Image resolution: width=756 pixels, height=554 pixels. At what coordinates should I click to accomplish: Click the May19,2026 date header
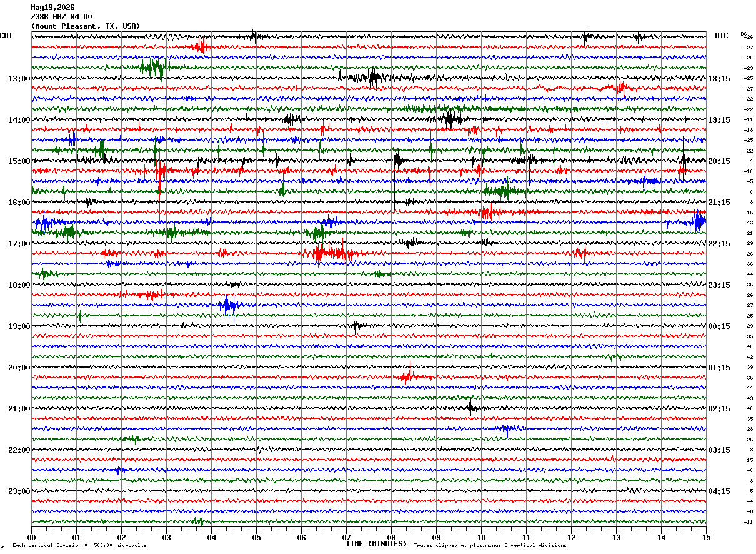pos(52,8)
